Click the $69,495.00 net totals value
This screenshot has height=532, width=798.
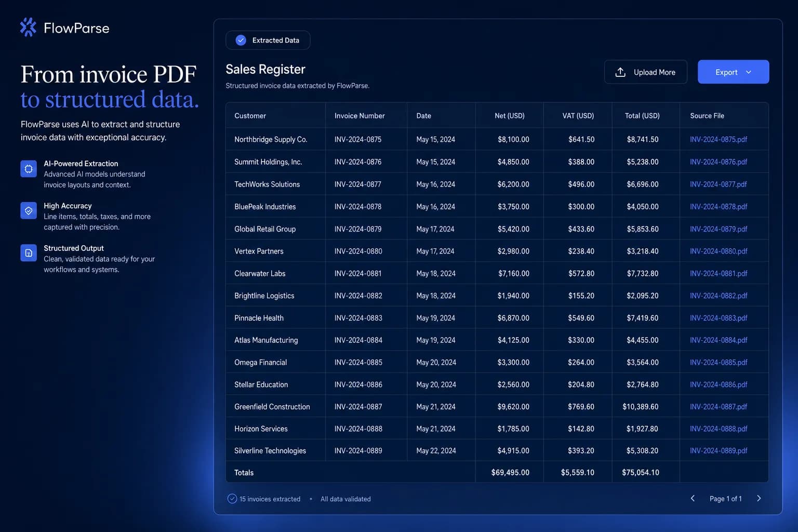pos(510,472)
